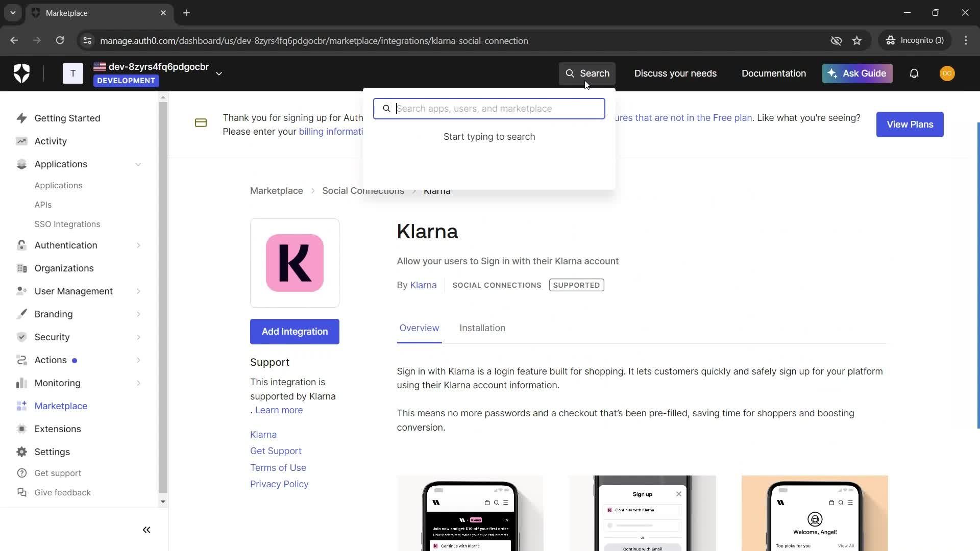
Task: Click the Applications layers icon
Action: [x=21, y=164]
